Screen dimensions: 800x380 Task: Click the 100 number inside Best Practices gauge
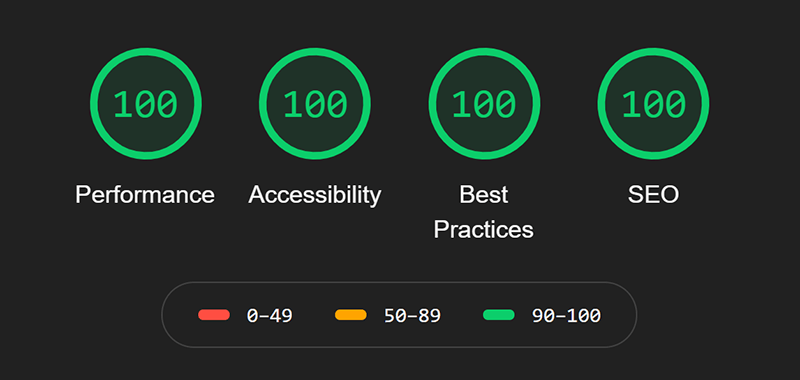pos(484,104)
